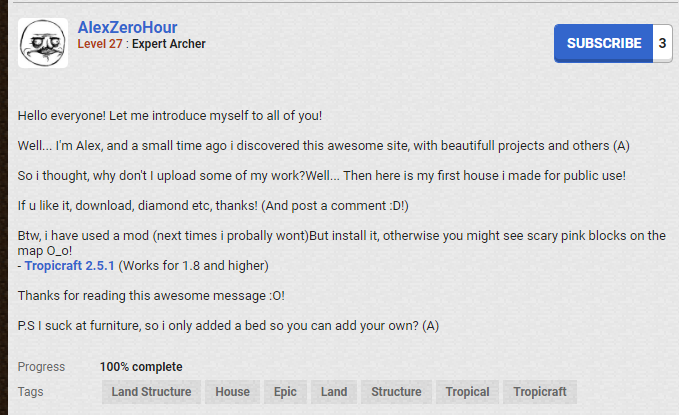Select the House tag
Screen dimensions: 679x415
pyautogui.click(x=233, y=392)
